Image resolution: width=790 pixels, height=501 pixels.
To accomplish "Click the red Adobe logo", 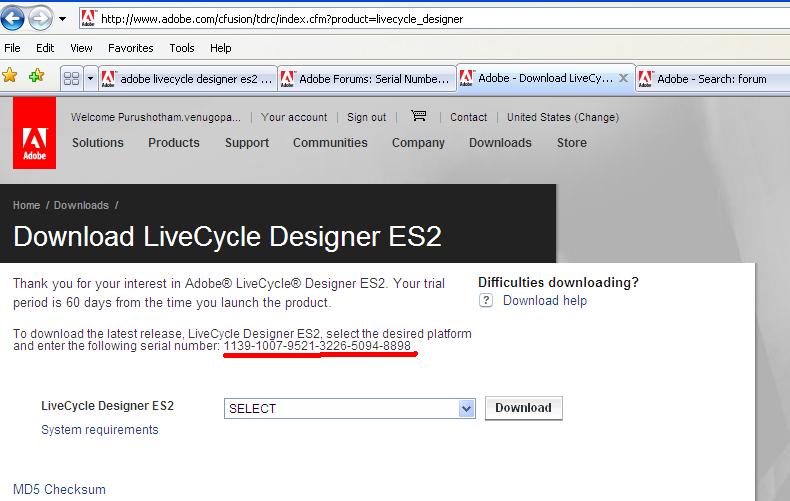I will [x=34, y=133].
